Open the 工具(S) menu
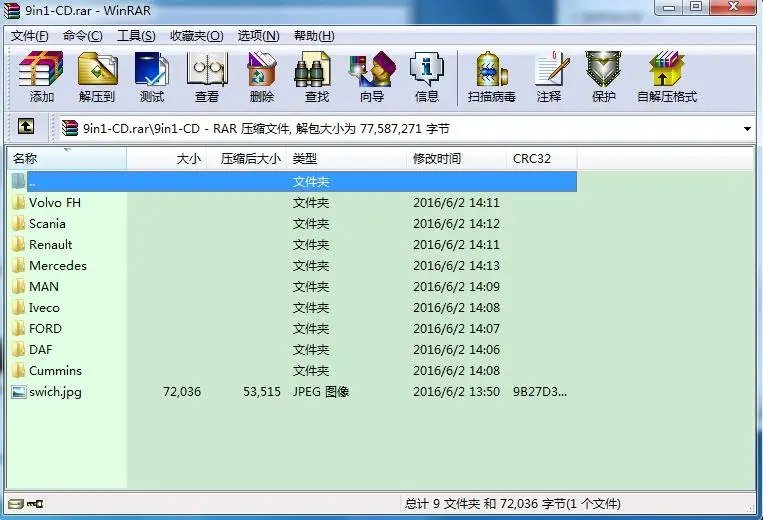This screenshot has width=763, height=520. click(x=136, y=36)
